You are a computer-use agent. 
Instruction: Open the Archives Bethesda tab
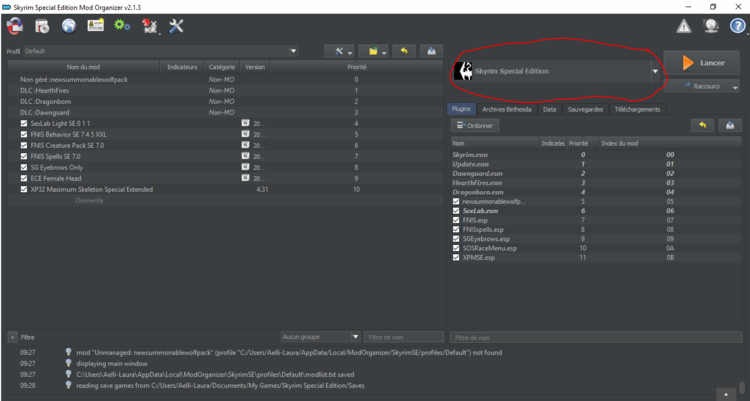(507, 110)
